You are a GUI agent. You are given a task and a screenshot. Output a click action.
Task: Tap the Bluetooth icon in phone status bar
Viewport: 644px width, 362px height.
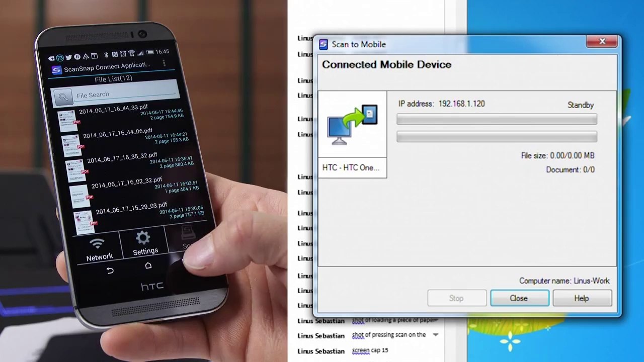[x=106, y=55]
